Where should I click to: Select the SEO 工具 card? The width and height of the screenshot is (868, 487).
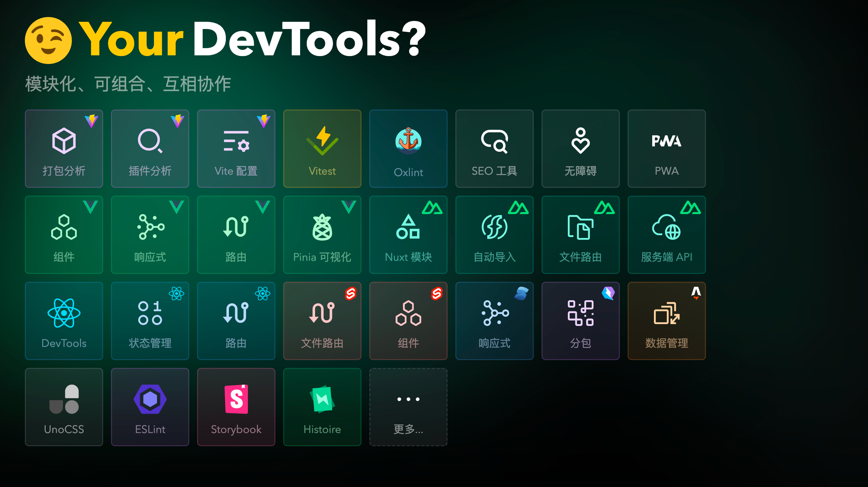point(495,149)
